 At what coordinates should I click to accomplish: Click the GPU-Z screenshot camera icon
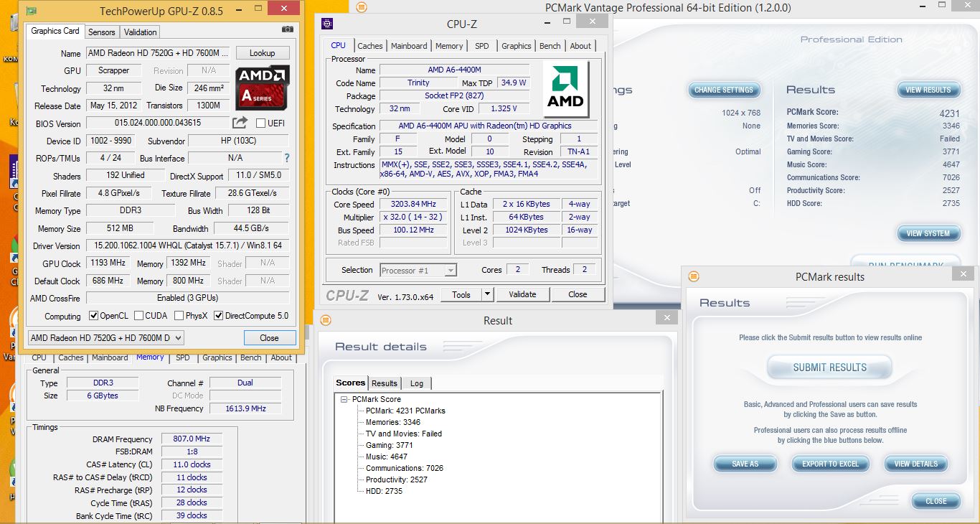click(x=288, y=29)
